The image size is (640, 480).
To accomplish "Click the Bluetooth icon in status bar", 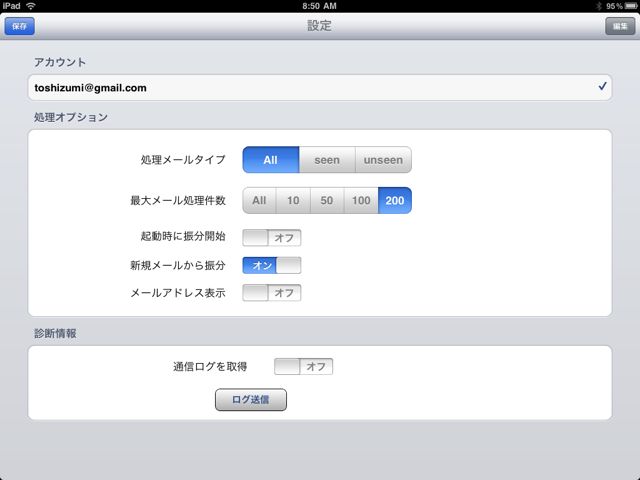I will 599,6.
